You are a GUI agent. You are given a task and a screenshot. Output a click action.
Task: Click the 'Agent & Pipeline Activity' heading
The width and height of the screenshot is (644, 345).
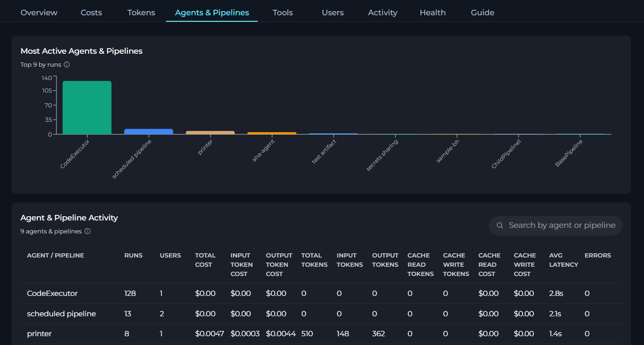69,218
